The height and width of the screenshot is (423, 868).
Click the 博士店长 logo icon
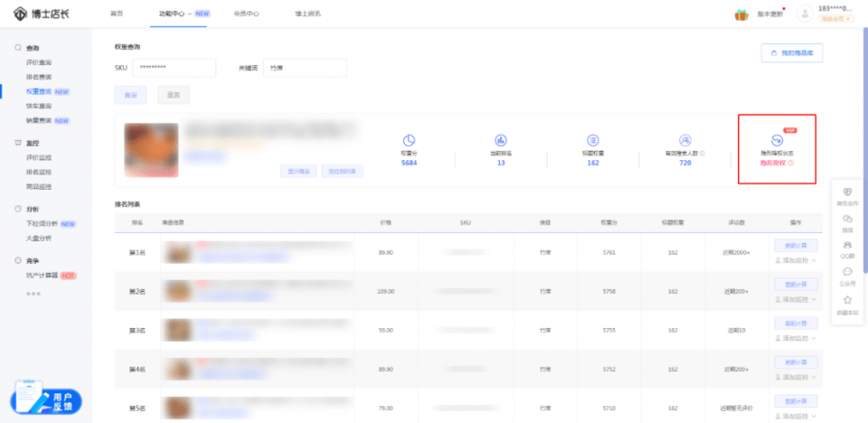click(x=19, y=14)
